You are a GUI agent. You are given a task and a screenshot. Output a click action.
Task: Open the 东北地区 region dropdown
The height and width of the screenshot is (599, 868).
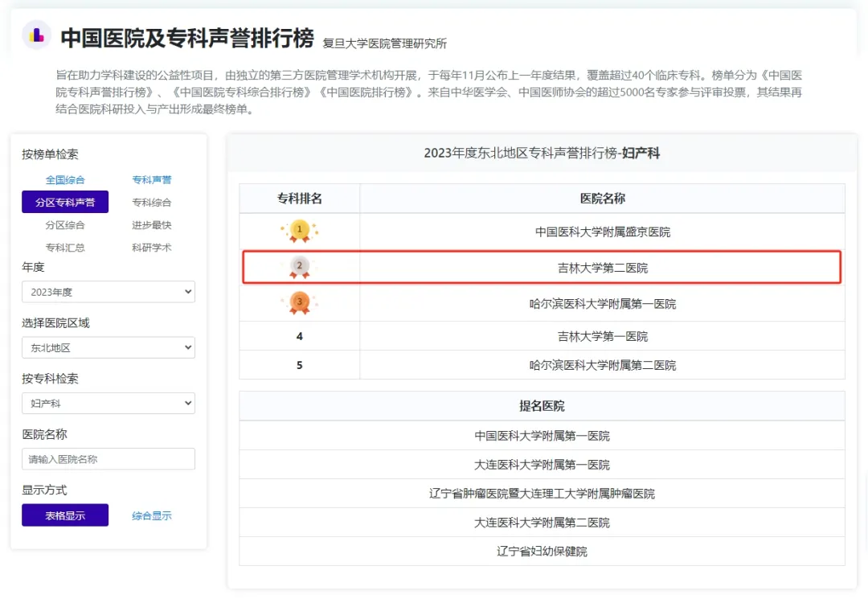[x=108, y=347]
